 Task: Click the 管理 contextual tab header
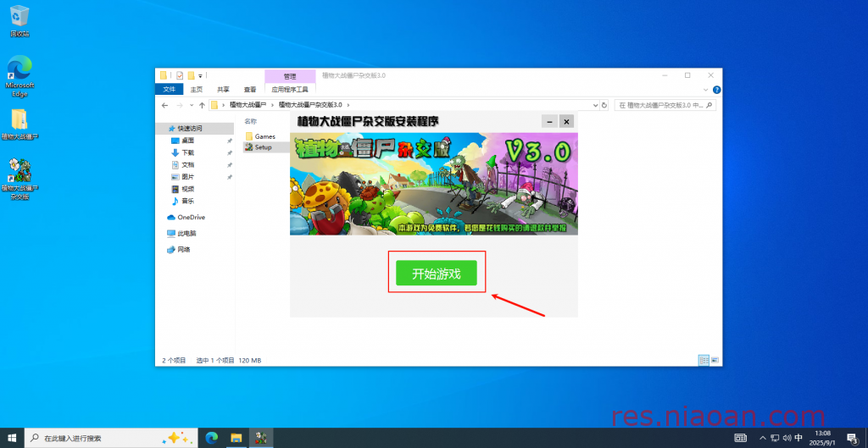(x=290, y=75)
